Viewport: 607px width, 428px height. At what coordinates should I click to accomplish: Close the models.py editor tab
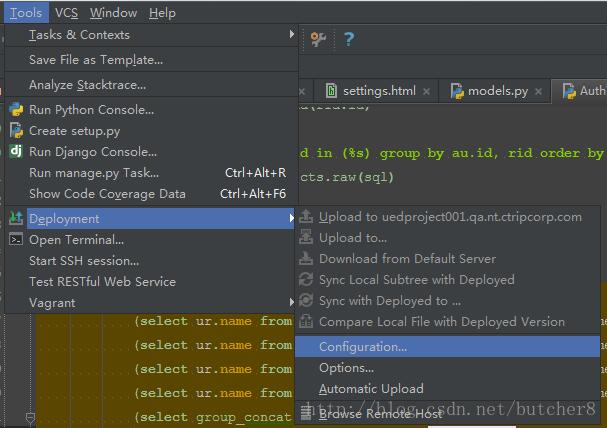541,91
